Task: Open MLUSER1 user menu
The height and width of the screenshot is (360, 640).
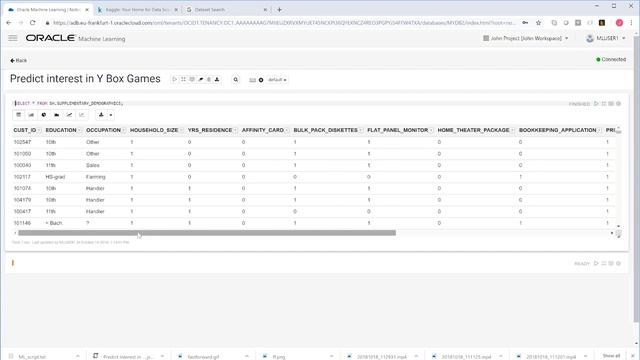Action: coord(606,38)
